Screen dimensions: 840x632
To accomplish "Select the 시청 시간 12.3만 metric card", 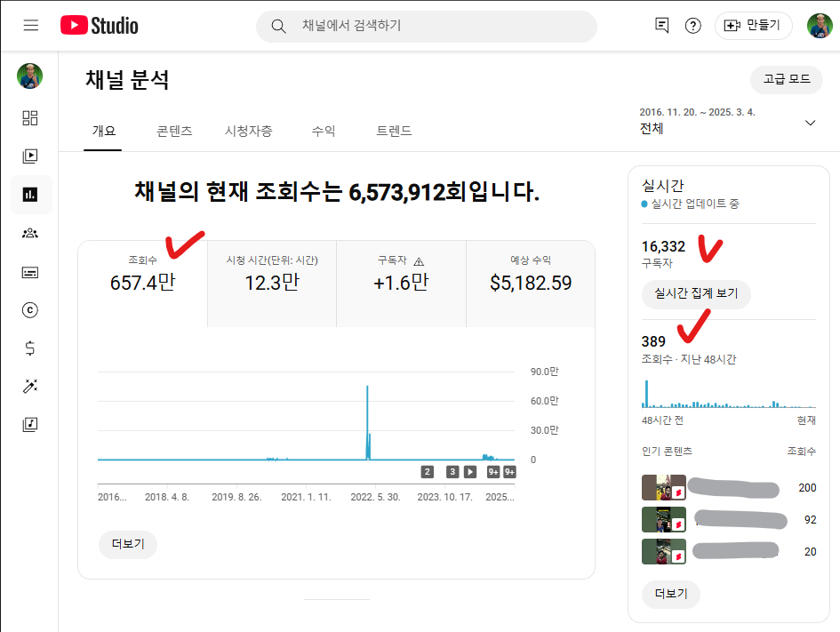I will (x=272, y=284).
